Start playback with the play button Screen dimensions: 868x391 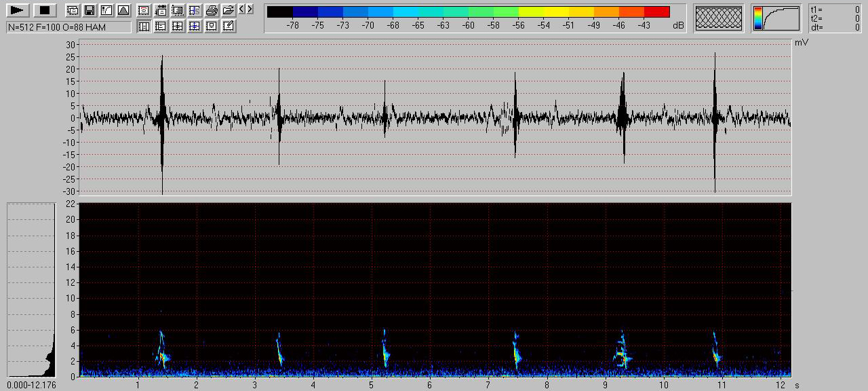click(18, 10)
